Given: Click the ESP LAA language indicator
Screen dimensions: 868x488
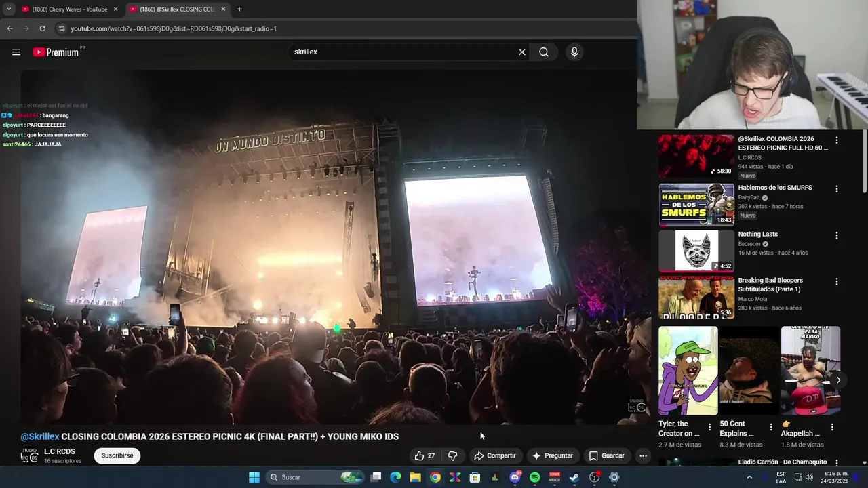Looking at the screenshot, I should 781,477.
